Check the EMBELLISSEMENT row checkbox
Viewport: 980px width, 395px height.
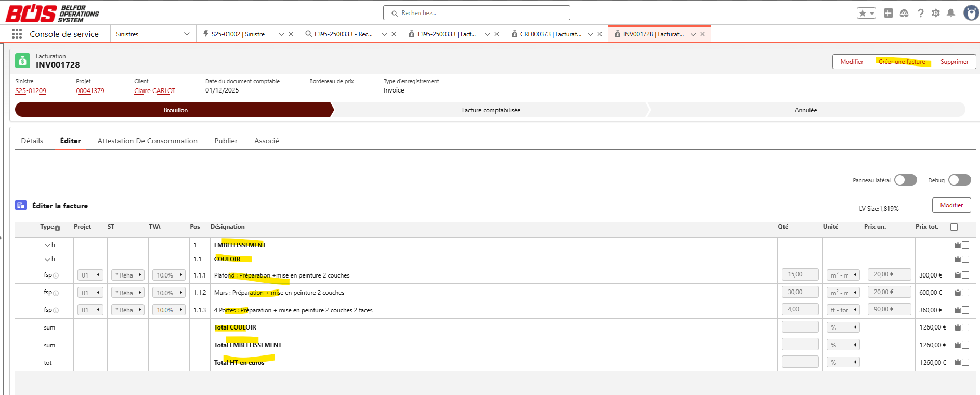tap(965, 245)
